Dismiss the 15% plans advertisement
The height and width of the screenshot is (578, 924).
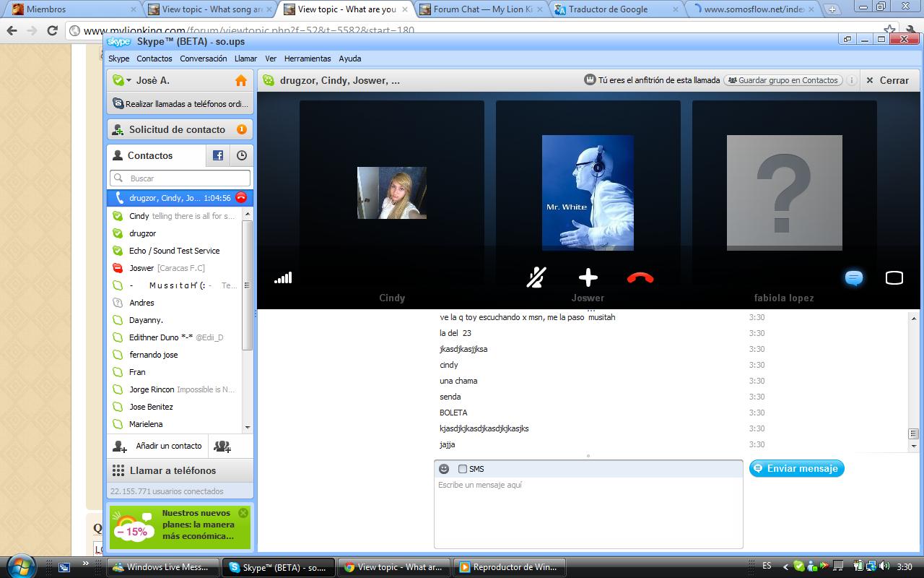click(243, 513)
